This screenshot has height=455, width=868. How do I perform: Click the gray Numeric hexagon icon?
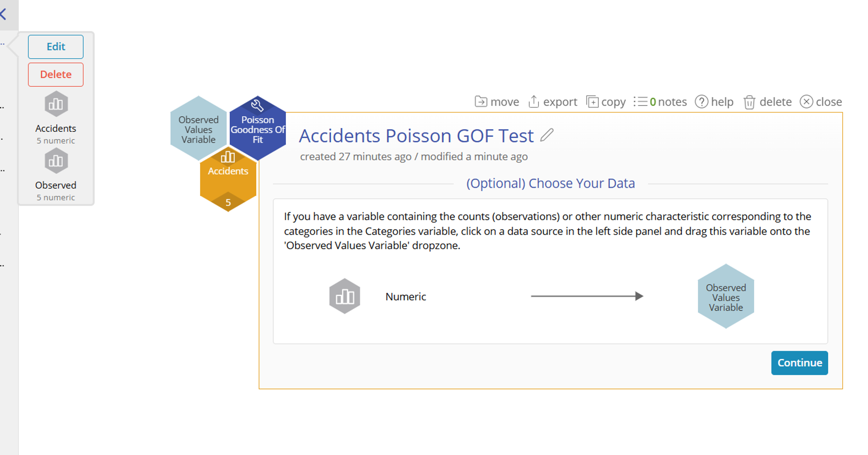[x=345, y=296]
